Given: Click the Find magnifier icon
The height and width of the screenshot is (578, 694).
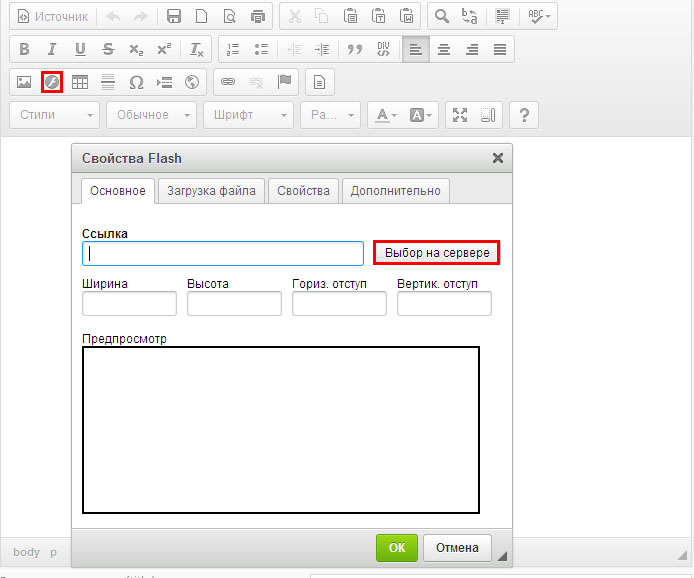Looking at the screenshot, I should [441, 17].
